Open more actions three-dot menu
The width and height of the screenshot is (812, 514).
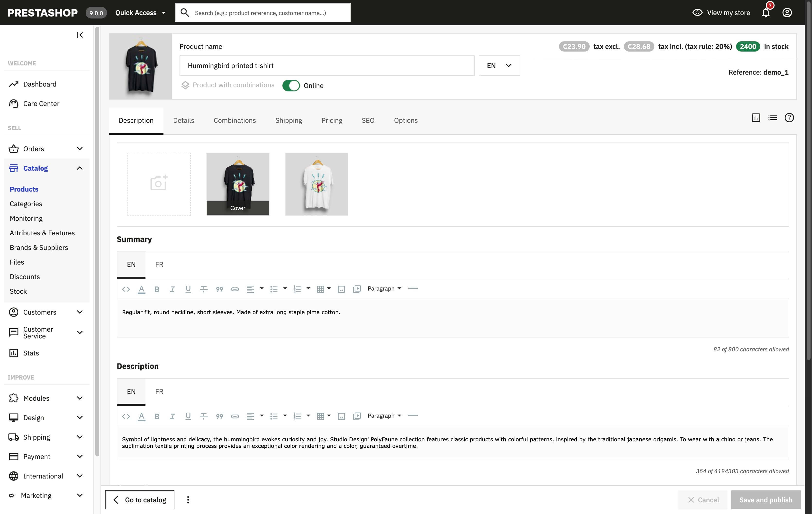pyautogui.click(x=188, y=500)
